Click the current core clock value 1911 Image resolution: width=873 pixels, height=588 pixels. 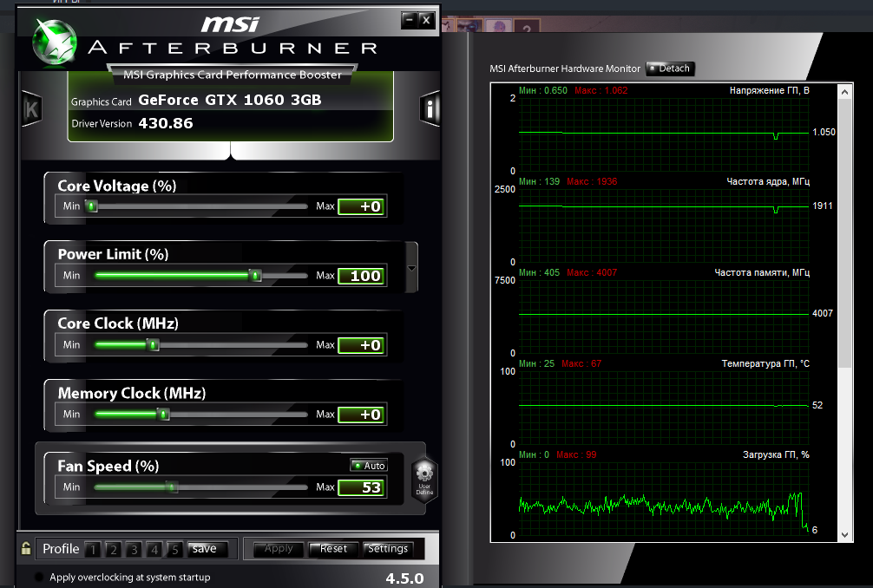pos(823,206)
